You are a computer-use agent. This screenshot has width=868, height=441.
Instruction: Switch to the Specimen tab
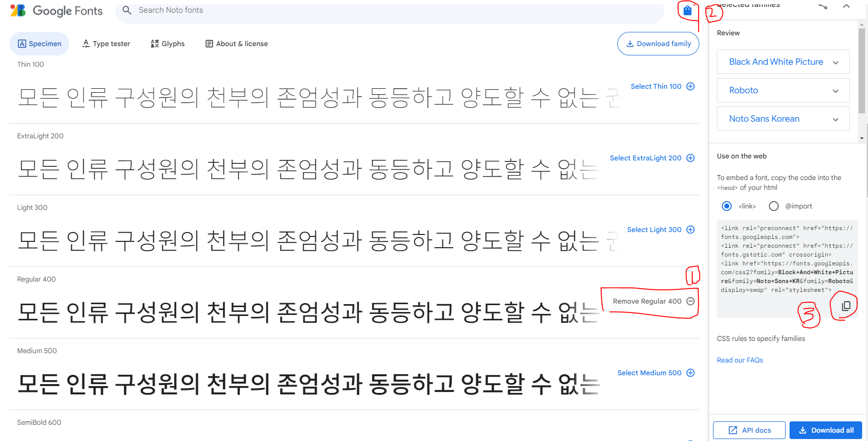click(39, 44)
